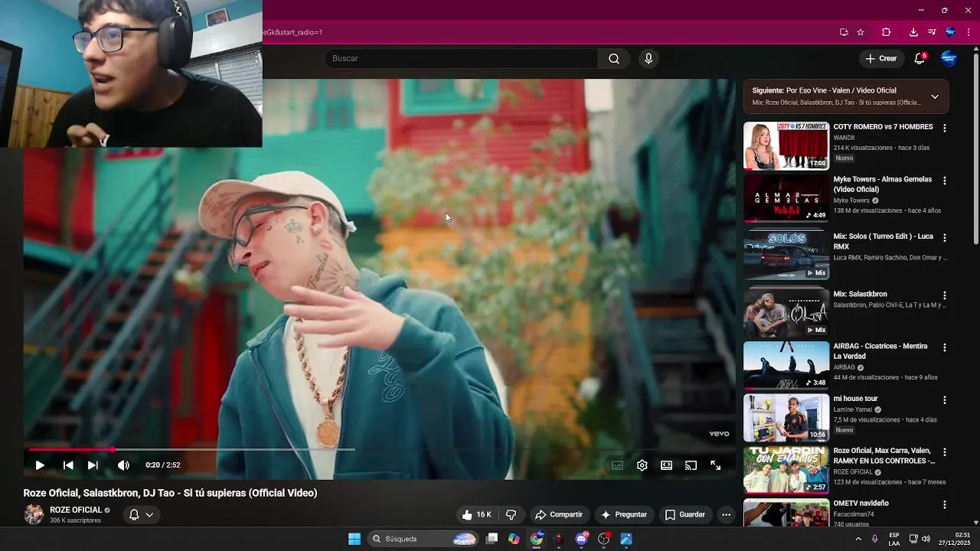This screenshot has width=980, height=551.
Task: Open options for mi house tour
Action: [944, 400]
